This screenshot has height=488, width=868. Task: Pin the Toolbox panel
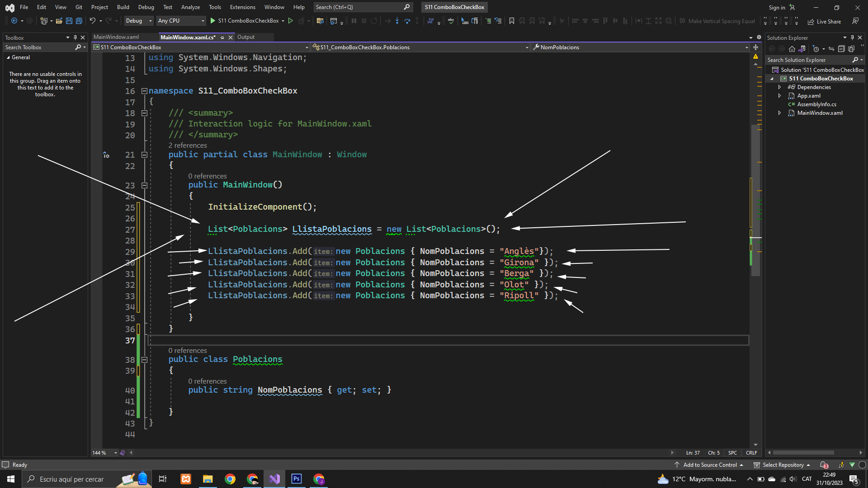coord(75,38)
